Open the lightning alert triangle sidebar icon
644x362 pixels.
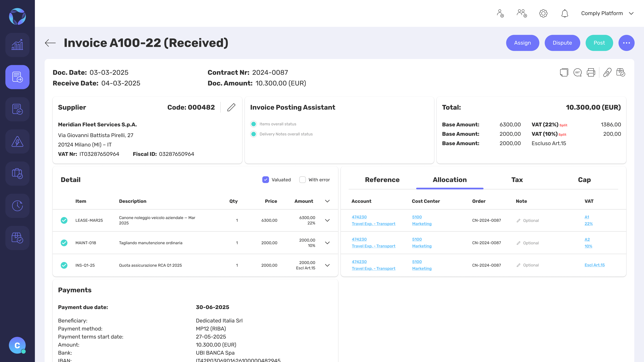(17, 141)
